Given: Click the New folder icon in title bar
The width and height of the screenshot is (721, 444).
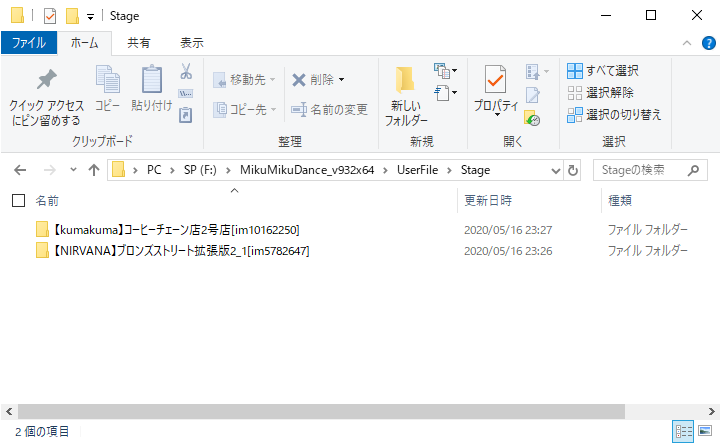Looking at the screenshot, I should [x=72, y=16].
